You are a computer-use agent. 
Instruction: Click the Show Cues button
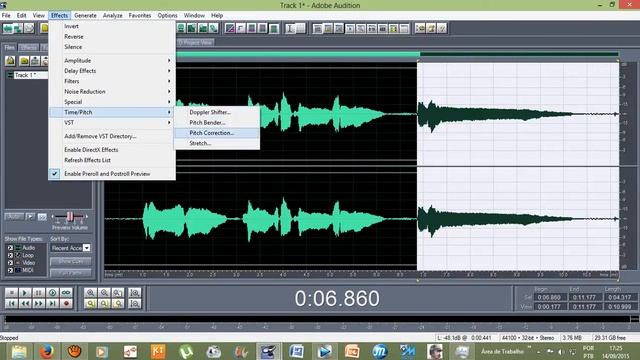[x=71, y=261]
